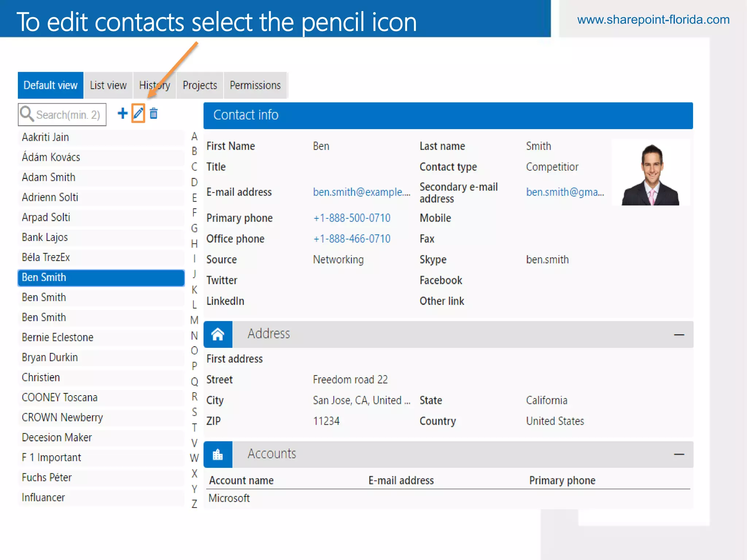Add a new contact with the plus icon
The height and width of the screenshot is (560, 747).
123,113
